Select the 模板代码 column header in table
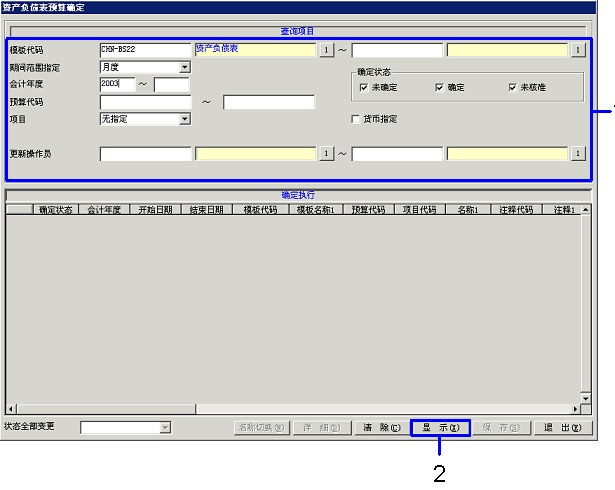Screen dimensions: 615x490 point(260,210)
